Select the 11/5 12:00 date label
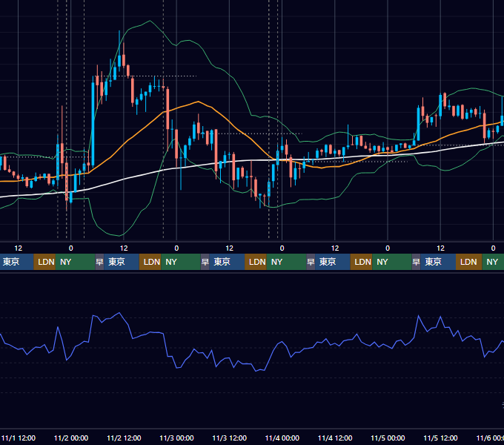The image size is (504, 445). click(440, 438)
